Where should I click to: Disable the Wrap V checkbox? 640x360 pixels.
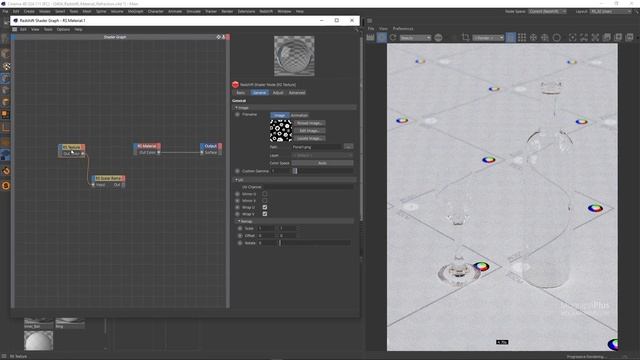coord(265,214)
